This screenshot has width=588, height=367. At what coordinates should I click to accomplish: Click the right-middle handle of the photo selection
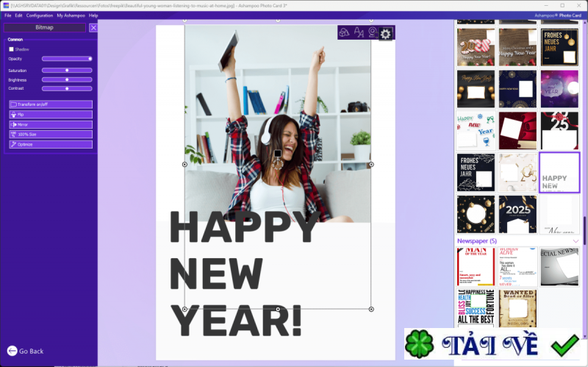point(371,164)
